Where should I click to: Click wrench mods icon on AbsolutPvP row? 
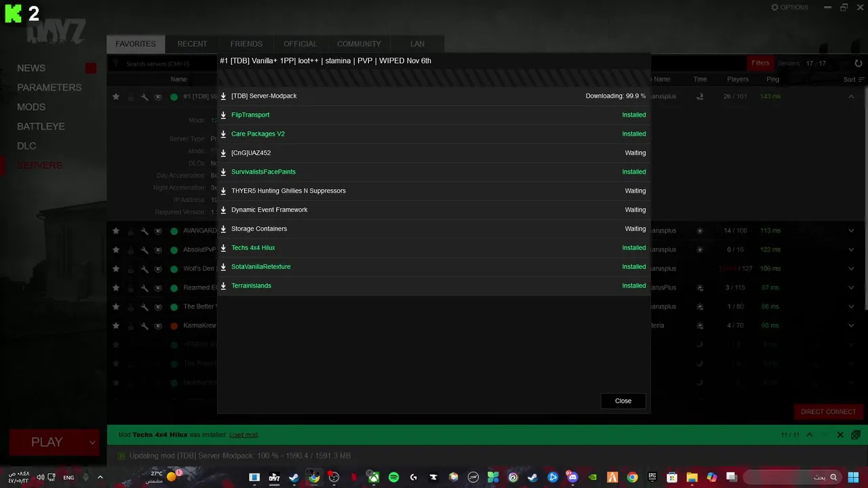pos(144,250)
